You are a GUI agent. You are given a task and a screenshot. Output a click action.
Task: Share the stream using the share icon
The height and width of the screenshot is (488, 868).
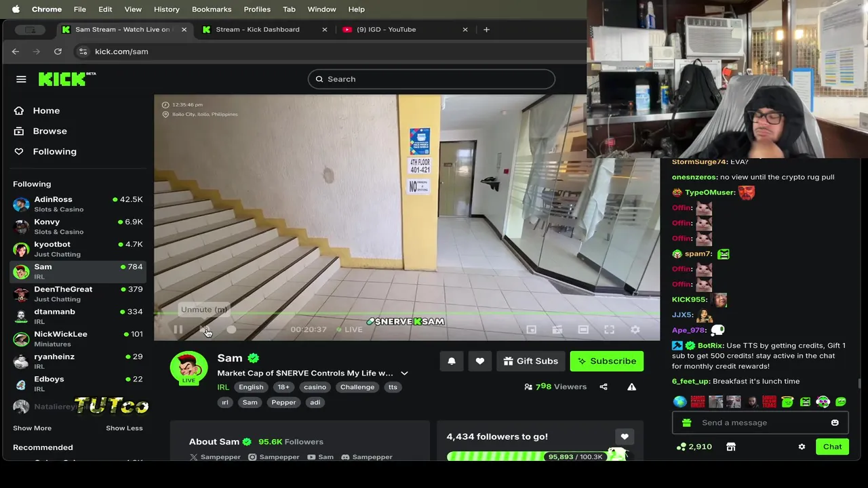604,387
